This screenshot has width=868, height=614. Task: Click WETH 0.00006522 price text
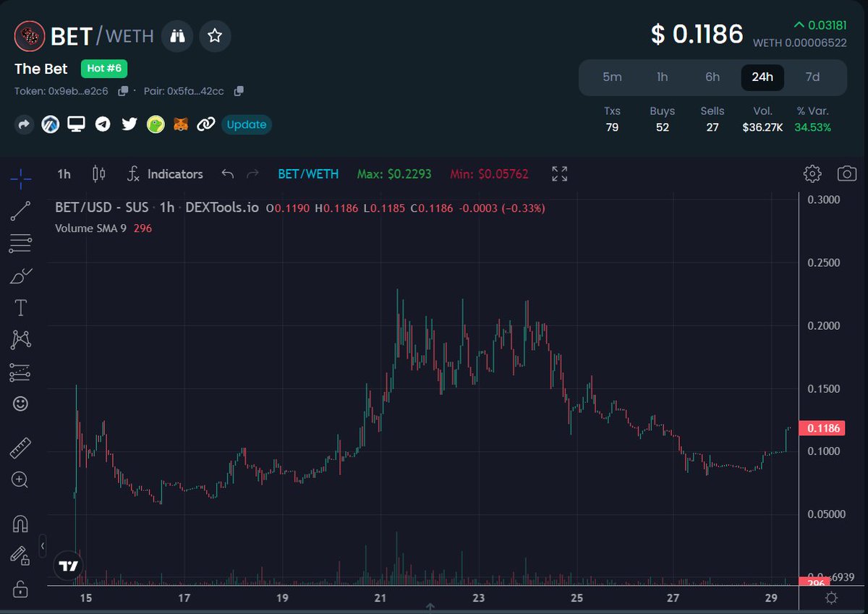pyautogui.click(x=800, y=43)
